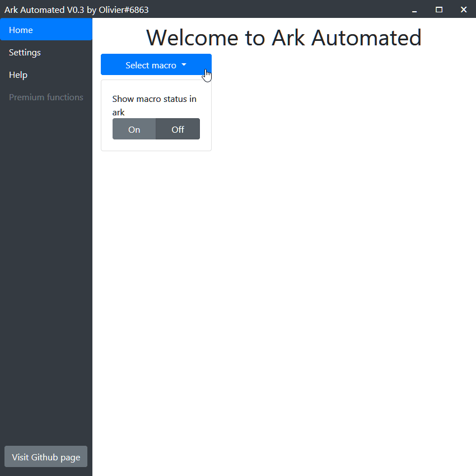Maximize the Ark Automated window
Viewport: 476px width, 476px height.
pyautogui.click(x=439, y=10)
